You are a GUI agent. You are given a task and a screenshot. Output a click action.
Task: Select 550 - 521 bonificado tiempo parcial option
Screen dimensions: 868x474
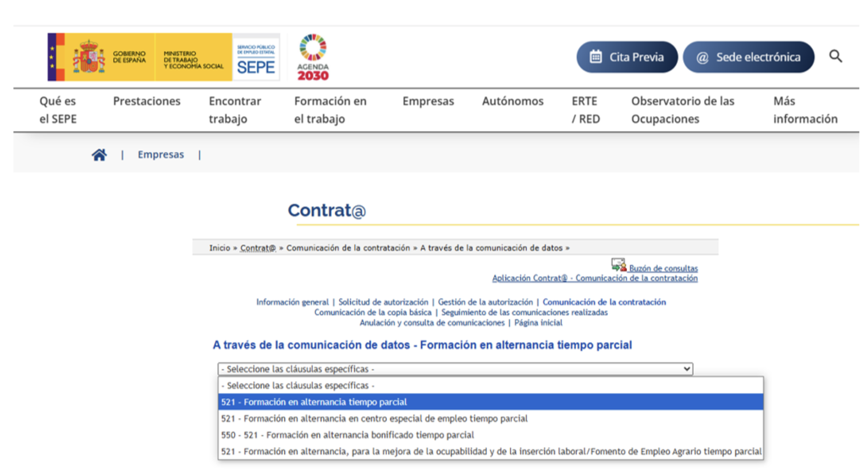pos(490,435)
